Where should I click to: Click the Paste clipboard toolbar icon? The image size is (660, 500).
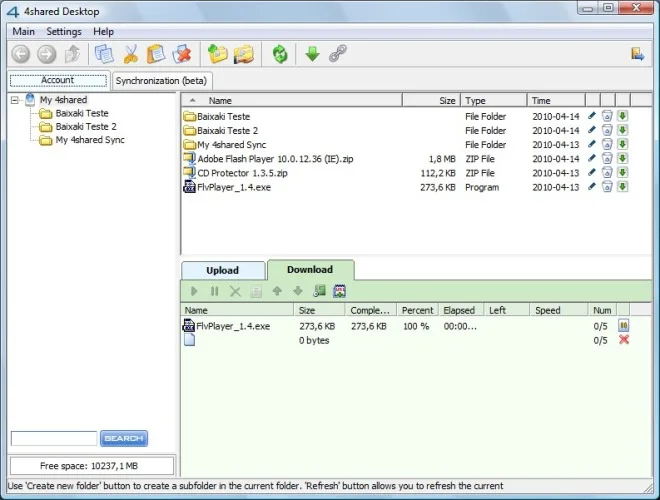156,54
